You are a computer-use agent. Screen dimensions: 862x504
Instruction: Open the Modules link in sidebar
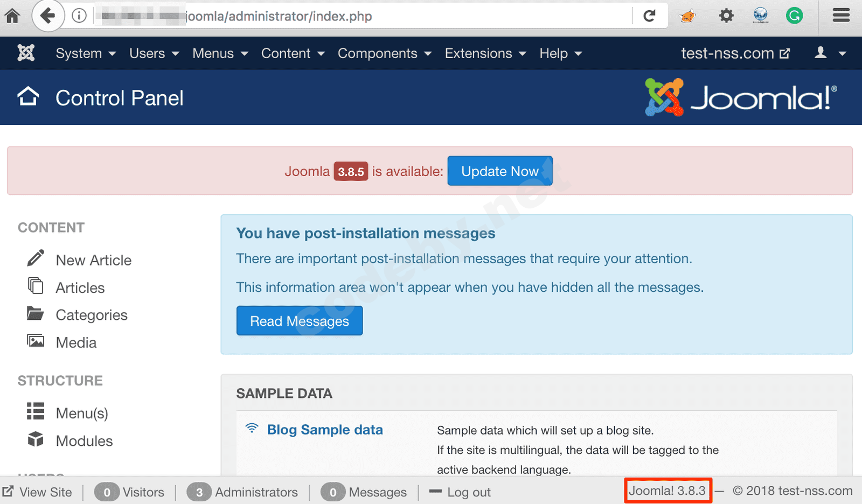pos(84,441)
